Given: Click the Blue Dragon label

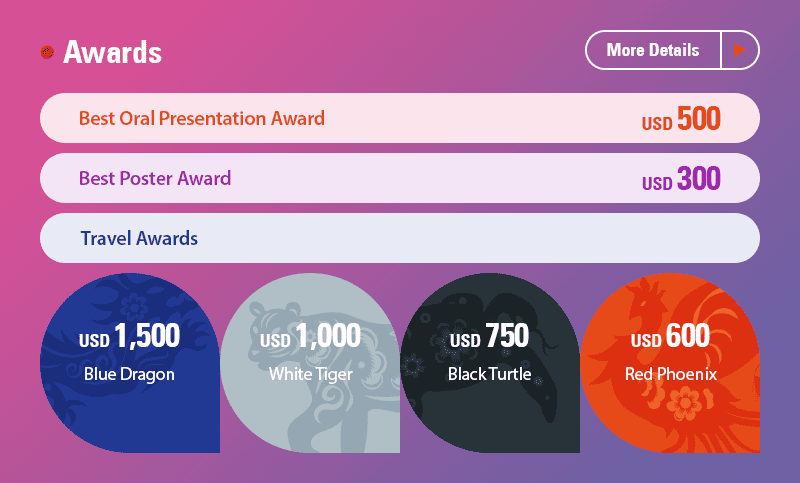Looking at the screenshot, I should click(130, 375).
